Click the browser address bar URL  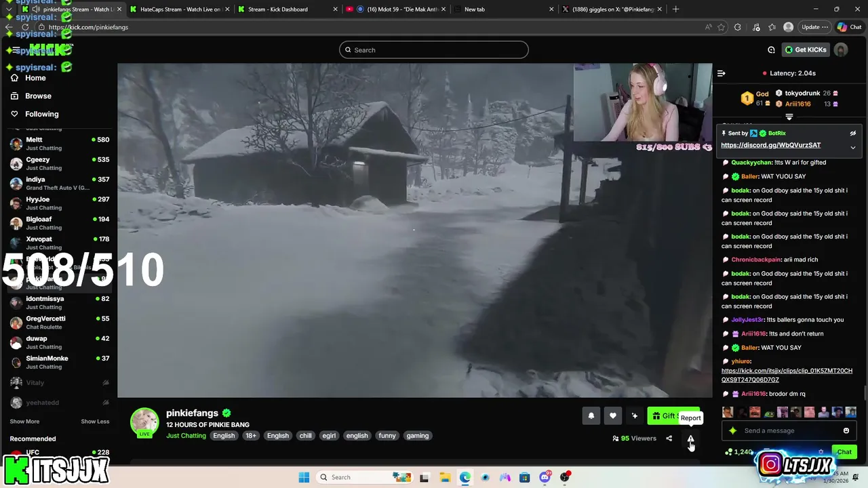(88, 27)
